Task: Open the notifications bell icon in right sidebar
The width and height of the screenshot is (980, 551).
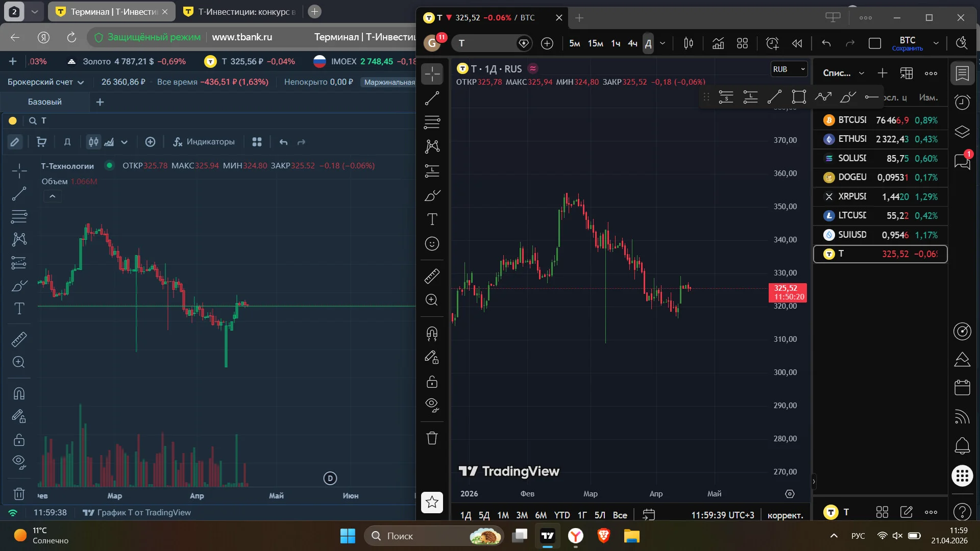Action: pos(962,446)
